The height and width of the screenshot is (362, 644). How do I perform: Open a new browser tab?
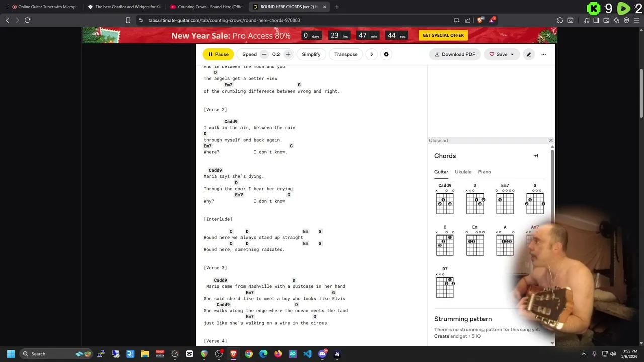(x=337, y=7)
